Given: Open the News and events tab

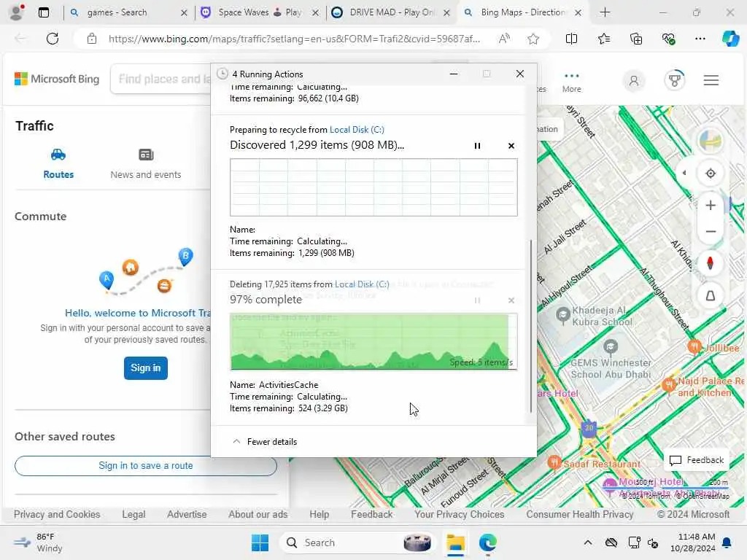Looking at the screenshot, I should pyautogui.click(x=146, y=164).
